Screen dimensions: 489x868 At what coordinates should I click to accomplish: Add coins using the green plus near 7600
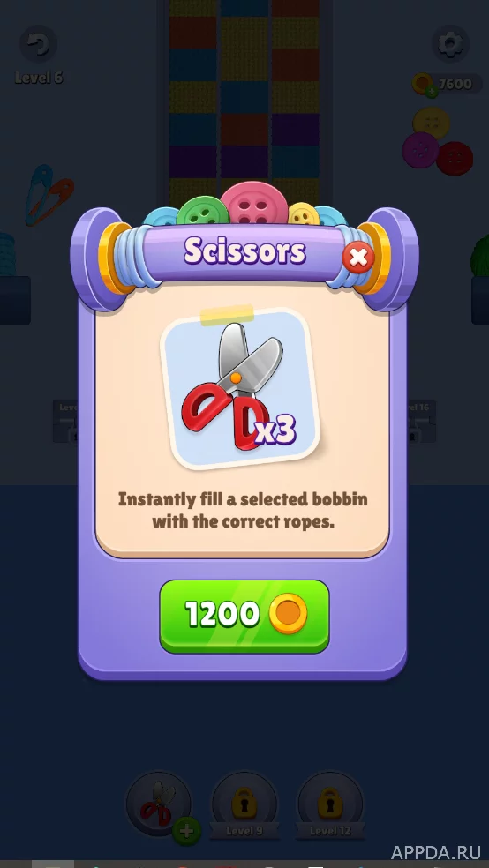pos(432,92)
